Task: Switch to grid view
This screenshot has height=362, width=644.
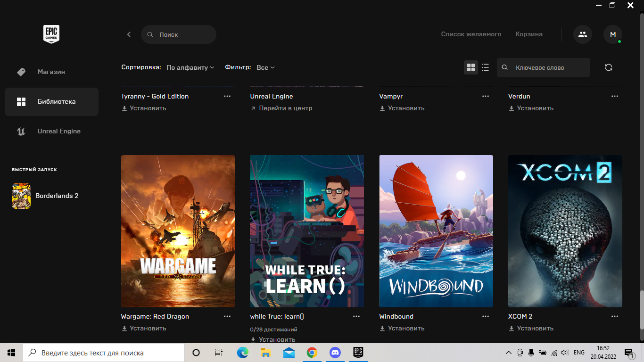Action: 471,67
